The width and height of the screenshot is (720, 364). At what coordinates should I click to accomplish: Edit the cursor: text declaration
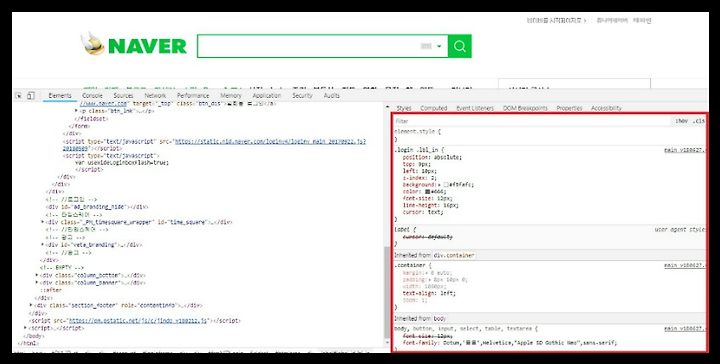pos(423,213)
